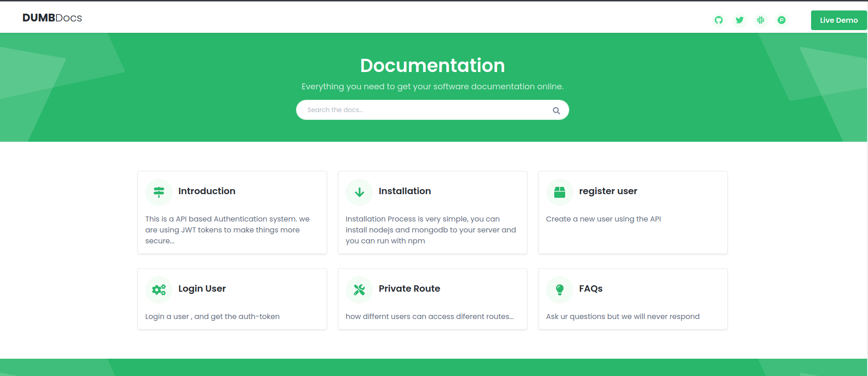
Task: Open the GitHub icon link
Action: tap(719, 20)
